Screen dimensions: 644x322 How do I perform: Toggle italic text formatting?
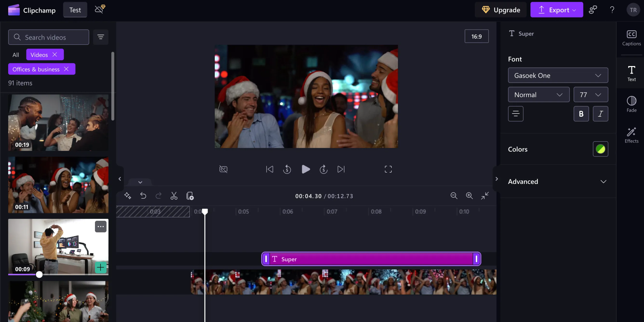(x=601, y=114)
